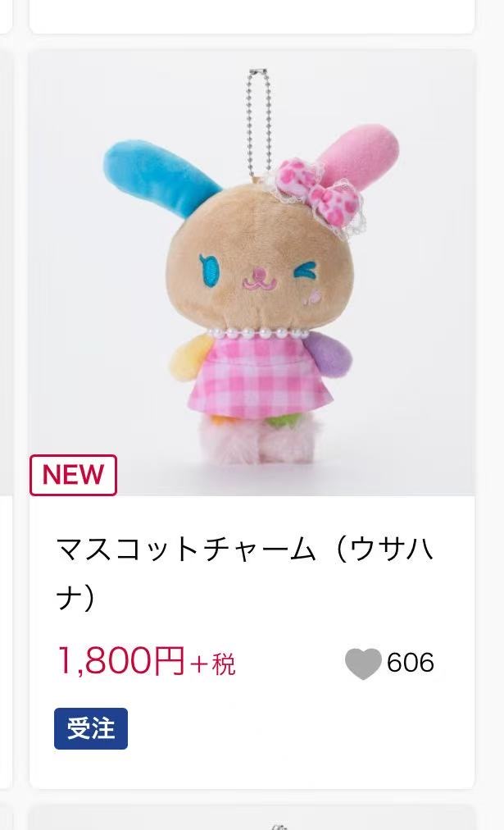Viewport: 504px width, 830px height.
Task: Open the マスコットチャーム（ウサハナ） product title
Action: coord(245,574)
